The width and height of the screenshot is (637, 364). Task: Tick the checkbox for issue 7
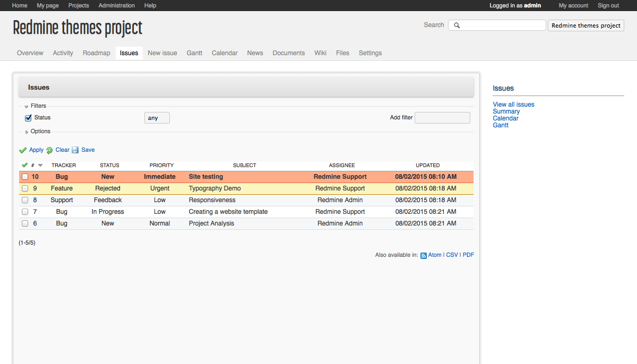coord(25,212)
